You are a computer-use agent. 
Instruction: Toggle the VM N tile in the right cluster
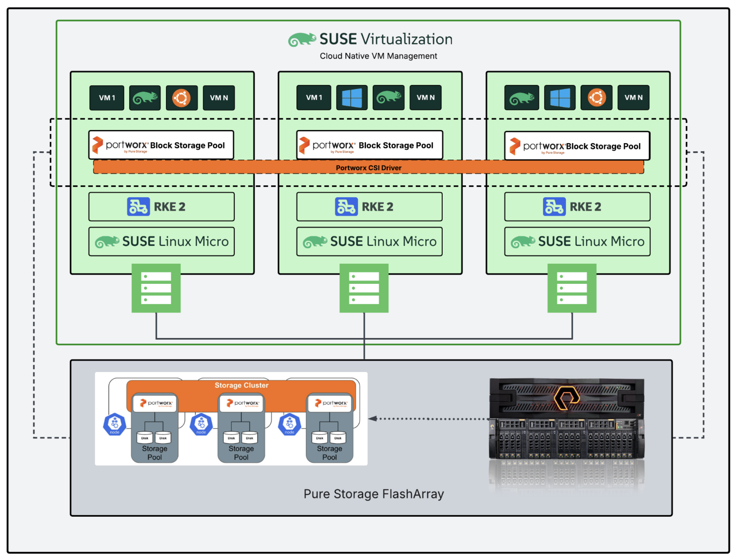[x=633, y=98]
